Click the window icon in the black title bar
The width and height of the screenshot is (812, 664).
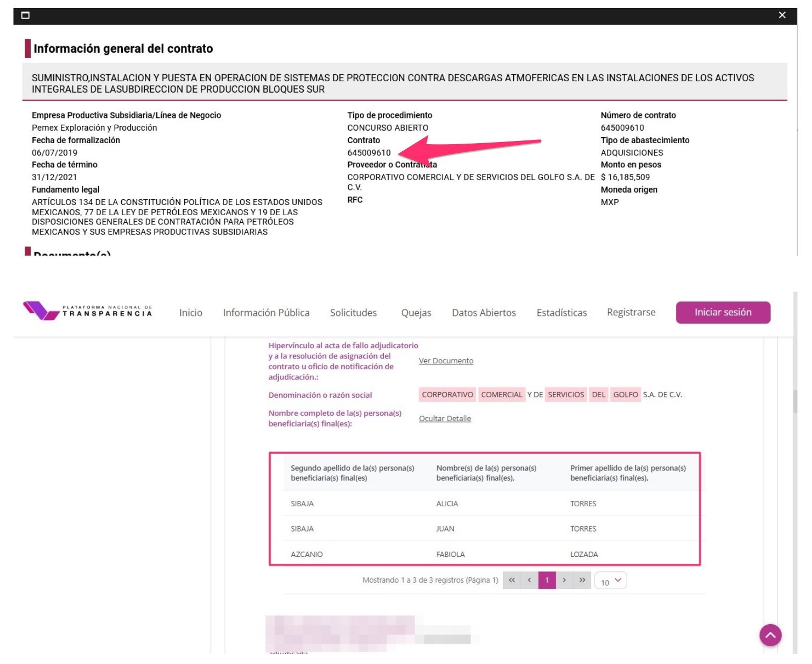click(x=25, y=15)
